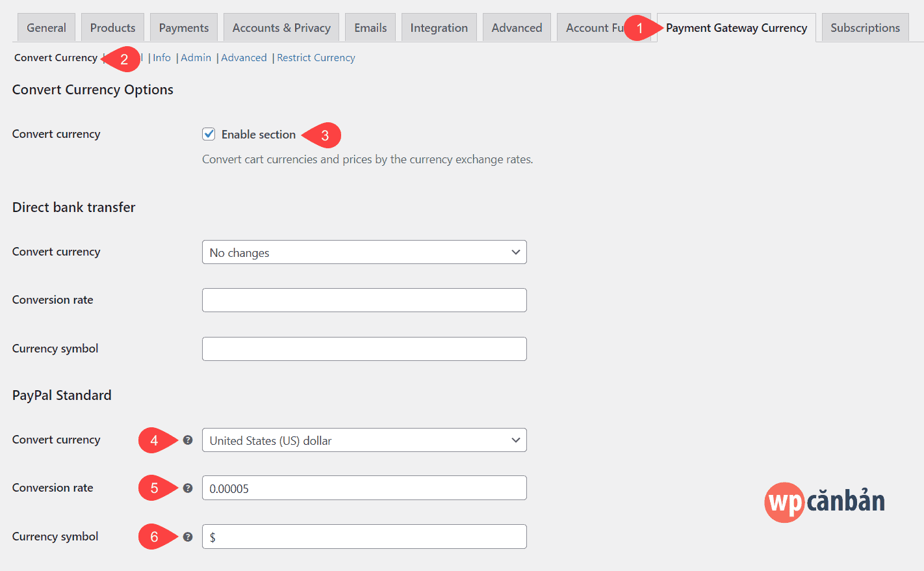Open PayPal Standard currency dropdown
This screenshot has height=571, width=924.
365,440
